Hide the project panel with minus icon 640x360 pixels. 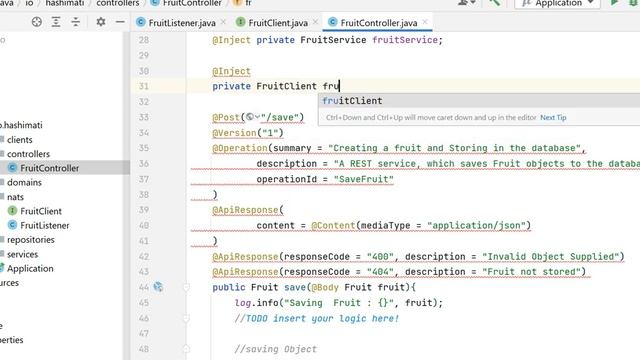(120, 22)
